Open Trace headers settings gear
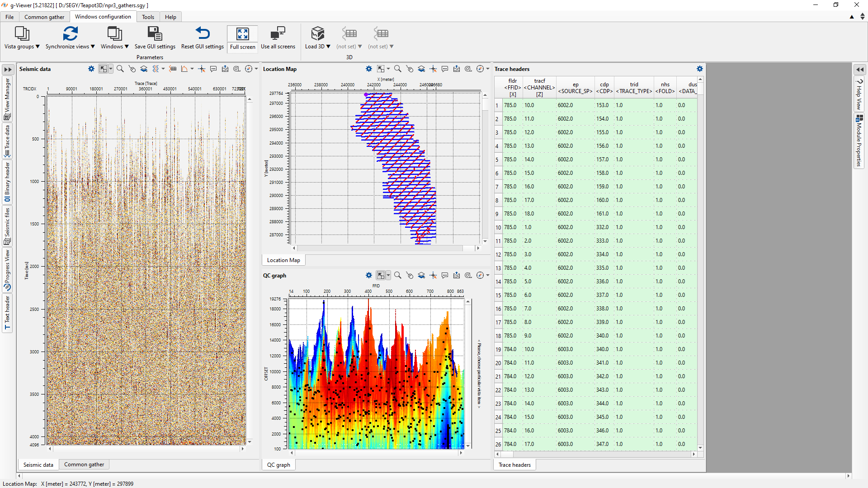 click(700, 69)
